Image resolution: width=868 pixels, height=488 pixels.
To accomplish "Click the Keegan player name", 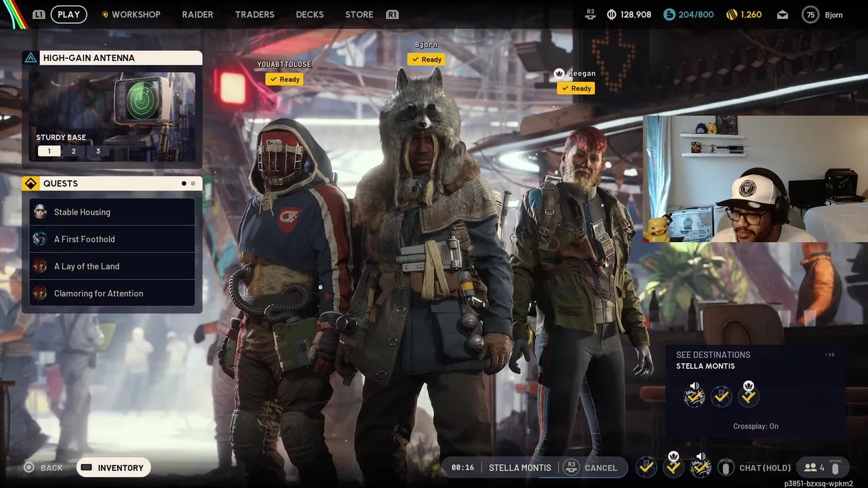I will point(582,73).
